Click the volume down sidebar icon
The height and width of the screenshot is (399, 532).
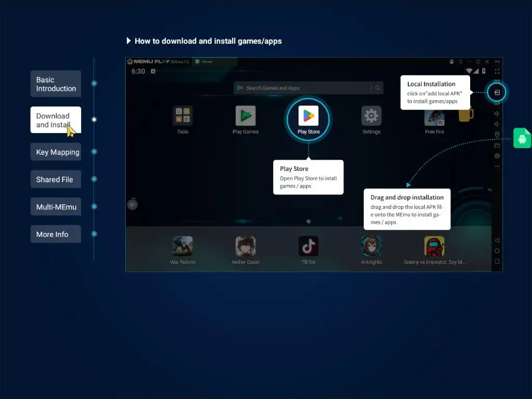pos(497,124)
